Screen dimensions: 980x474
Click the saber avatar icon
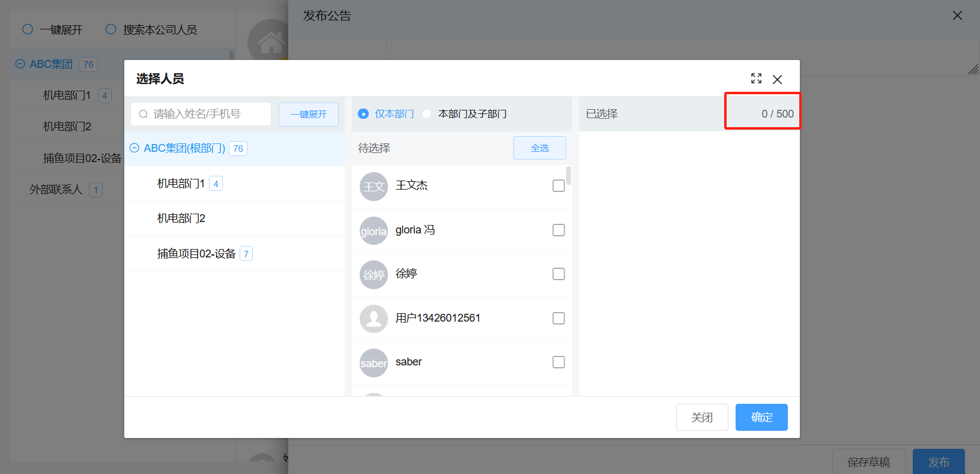(374, 363)
